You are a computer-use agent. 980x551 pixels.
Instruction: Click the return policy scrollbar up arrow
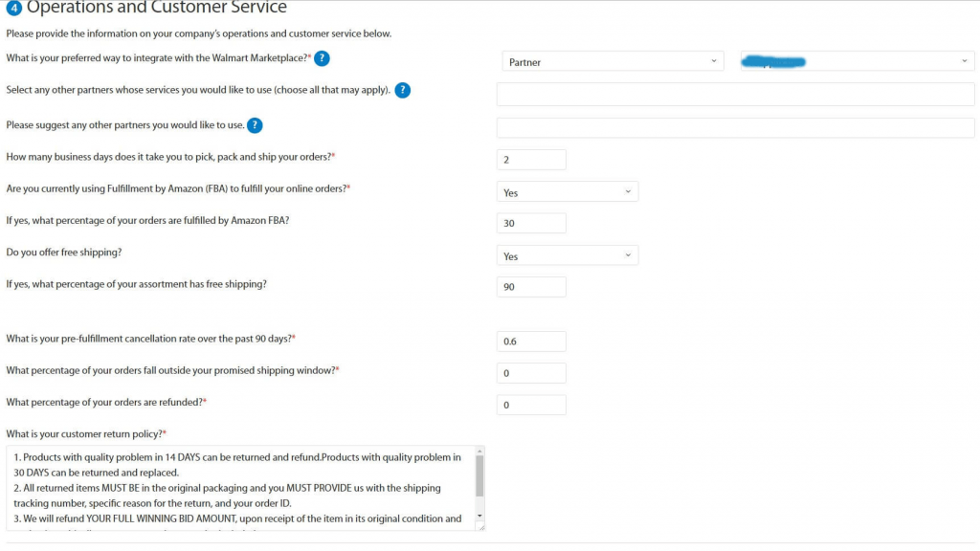[x=479, y=452]
